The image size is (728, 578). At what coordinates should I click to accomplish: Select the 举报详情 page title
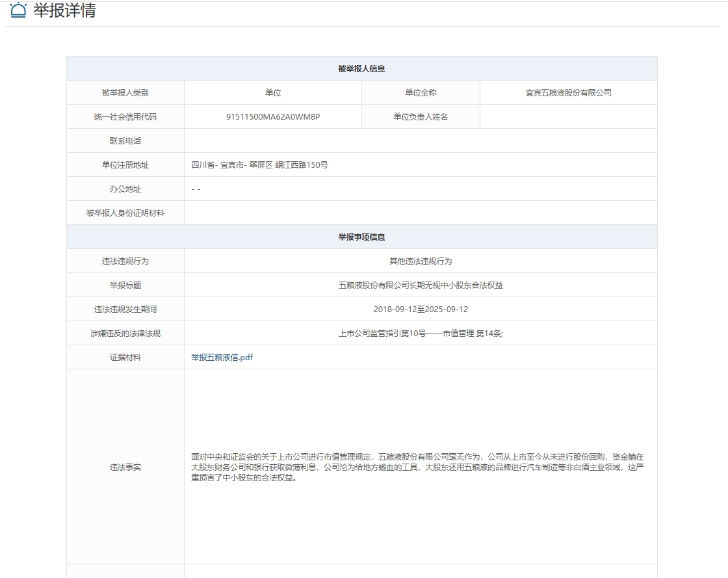[x=64, y=10]
